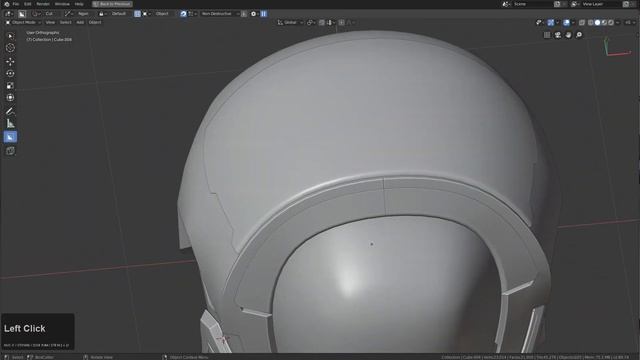This screenshot has height=360, width=640.
Task: Switch to wireframe viewport shading
Action: 591,22
